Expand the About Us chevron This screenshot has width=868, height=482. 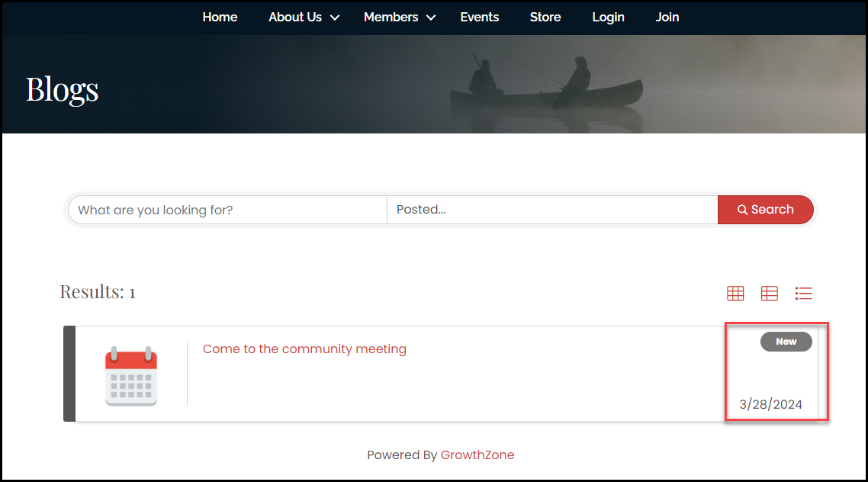pos(334,18)
